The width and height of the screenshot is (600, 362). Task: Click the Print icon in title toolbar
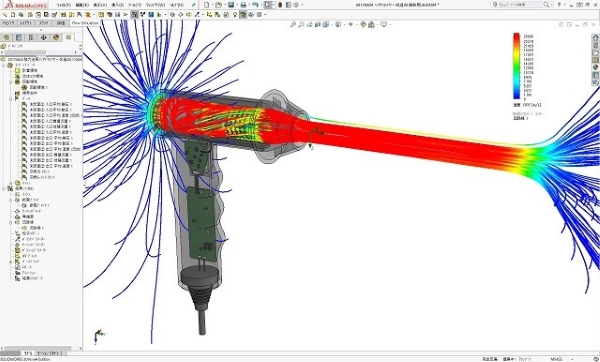pos(243,5)
